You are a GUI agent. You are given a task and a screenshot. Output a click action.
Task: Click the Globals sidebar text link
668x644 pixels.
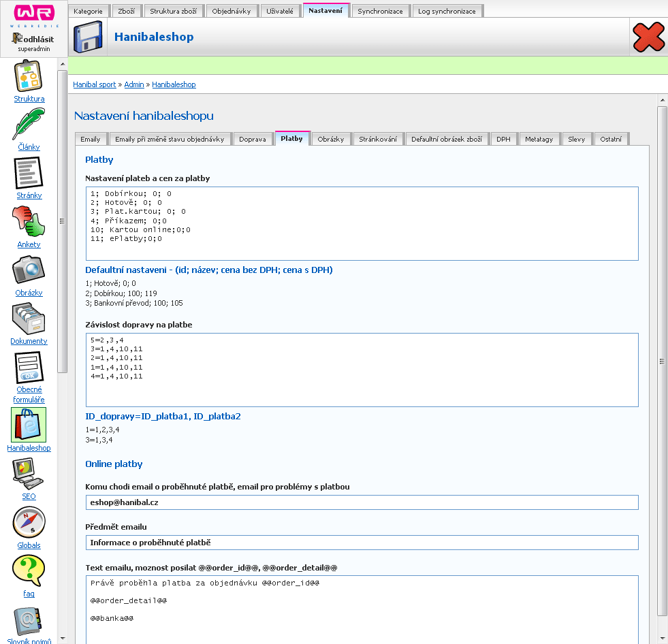tap(29, 545)
